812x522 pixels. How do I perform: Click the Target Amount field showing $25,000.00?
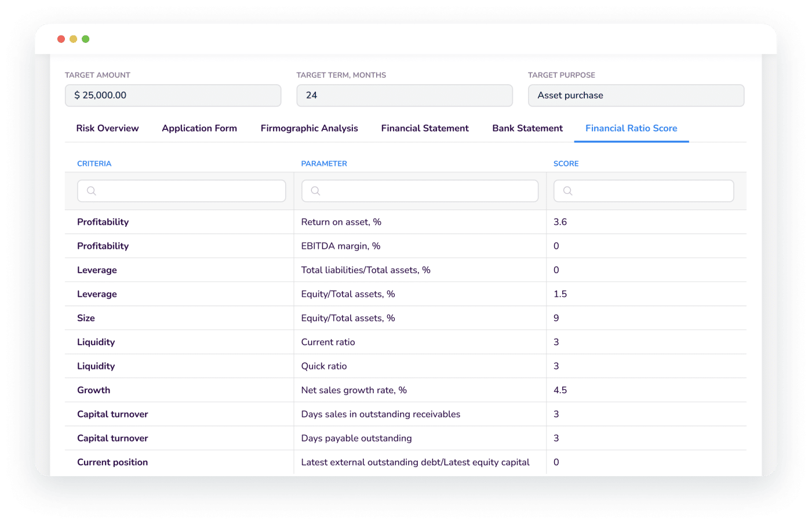[x=173, y=95]
